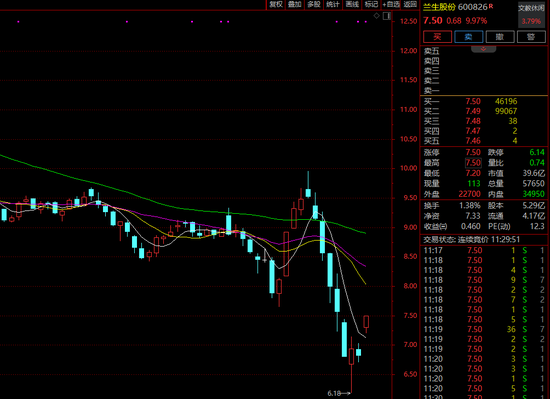Open the 复权 adjustment menu
This screenshot has height=399, width=550.
(x=276, y=5)
